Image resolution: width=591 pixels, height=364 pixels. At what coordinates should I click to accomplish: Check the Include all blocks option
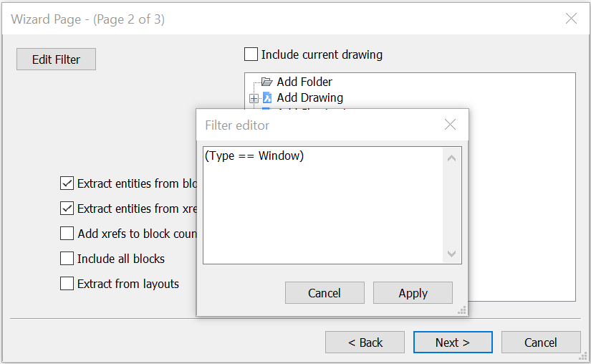click(x=67, y=259)
